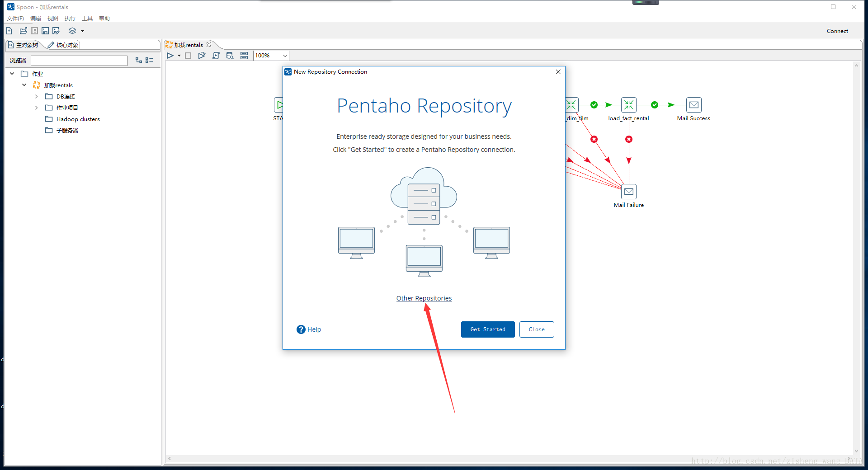Click the load_fact_rental job entry icon
The width and height of the screenshot is (868, 470).
point(629,105)
